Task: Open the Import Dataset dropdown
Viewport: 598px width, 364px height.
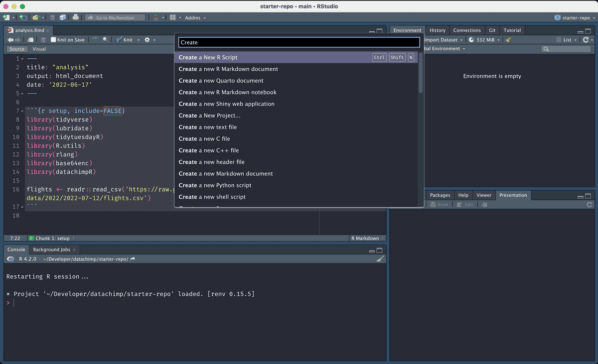Action: pos(443,40)
